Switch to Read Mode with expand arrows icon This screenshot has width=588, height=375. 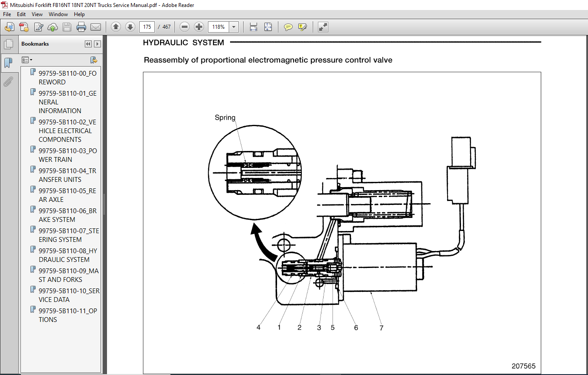click(323, 27)
